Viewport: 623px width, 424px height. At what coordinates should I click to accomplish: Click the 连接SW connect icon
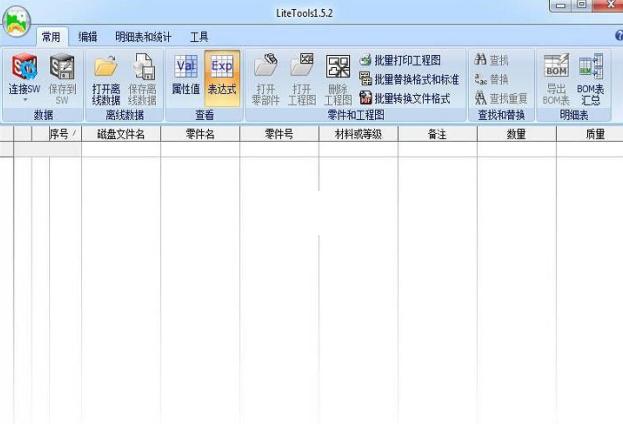(25, 68)
